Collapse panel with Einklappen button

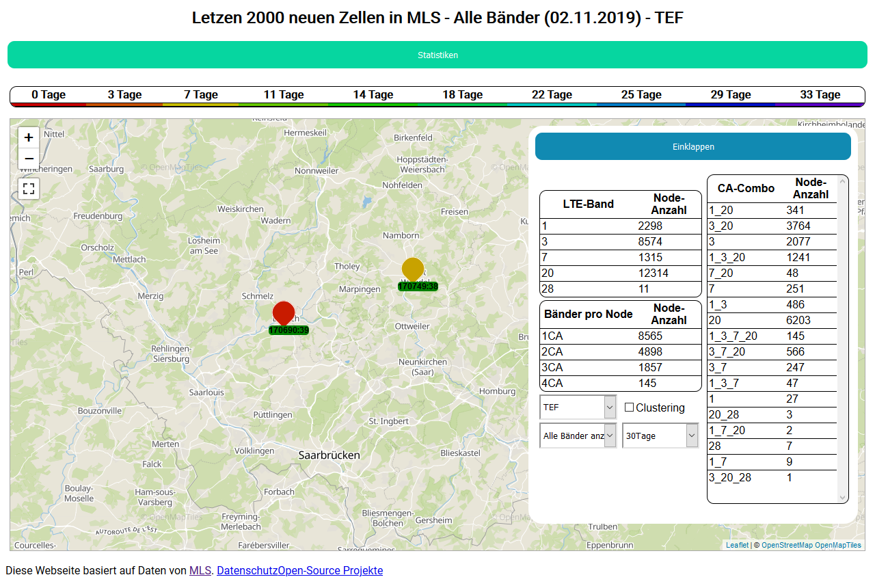coord(692,146)
